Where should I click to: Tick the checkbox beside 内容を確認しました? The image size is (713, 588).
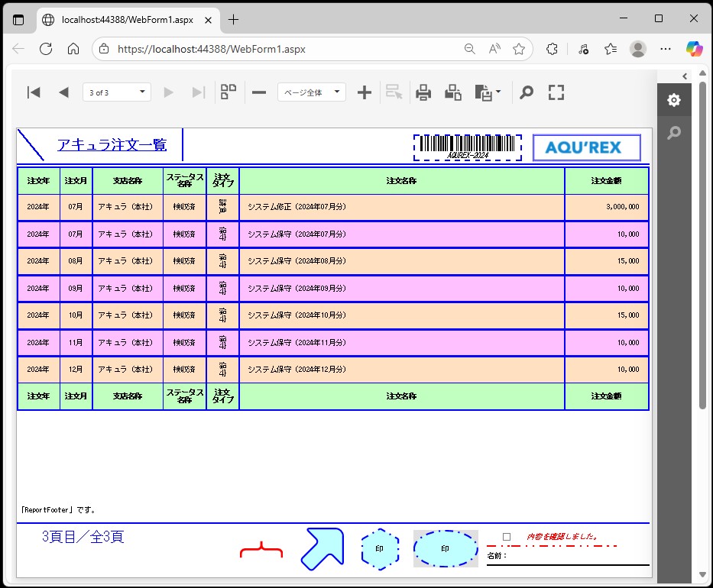coord(507,537)
